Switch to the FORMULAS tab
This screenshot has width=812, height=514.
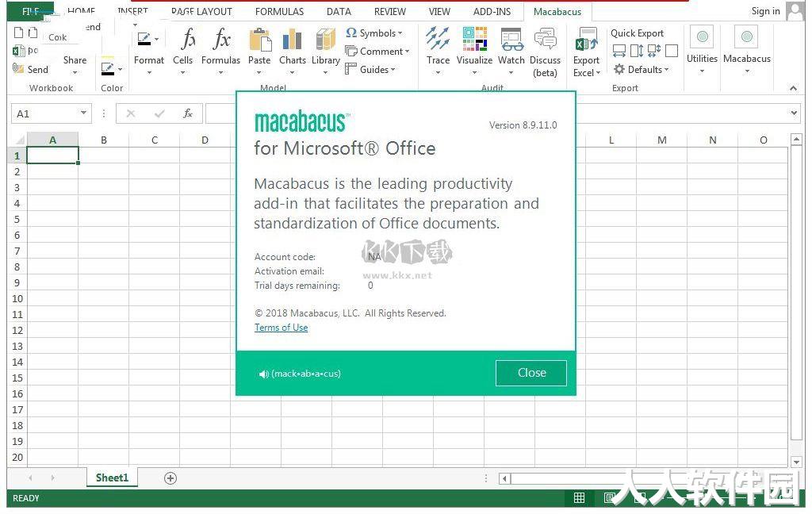280,11
